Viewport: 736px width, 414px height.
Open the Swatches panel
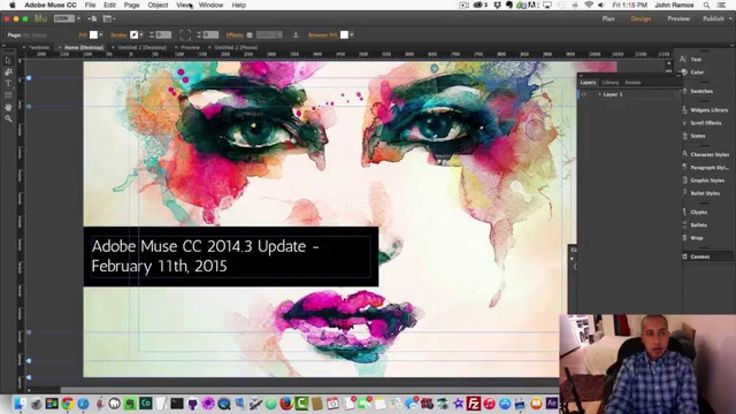(x=701, y=91)
